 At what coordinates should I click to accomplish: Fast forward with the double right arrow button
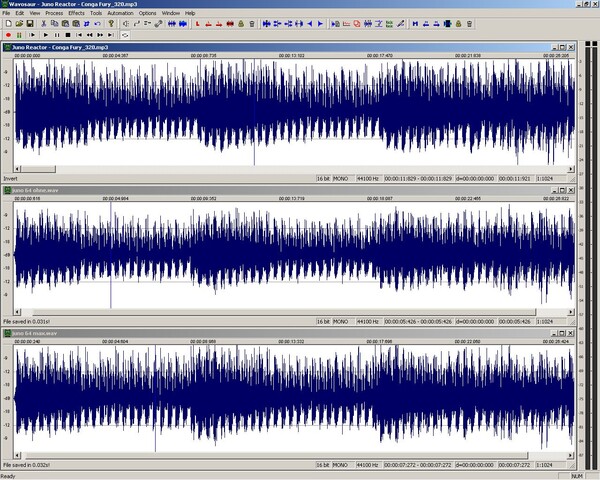click(100, 35)
